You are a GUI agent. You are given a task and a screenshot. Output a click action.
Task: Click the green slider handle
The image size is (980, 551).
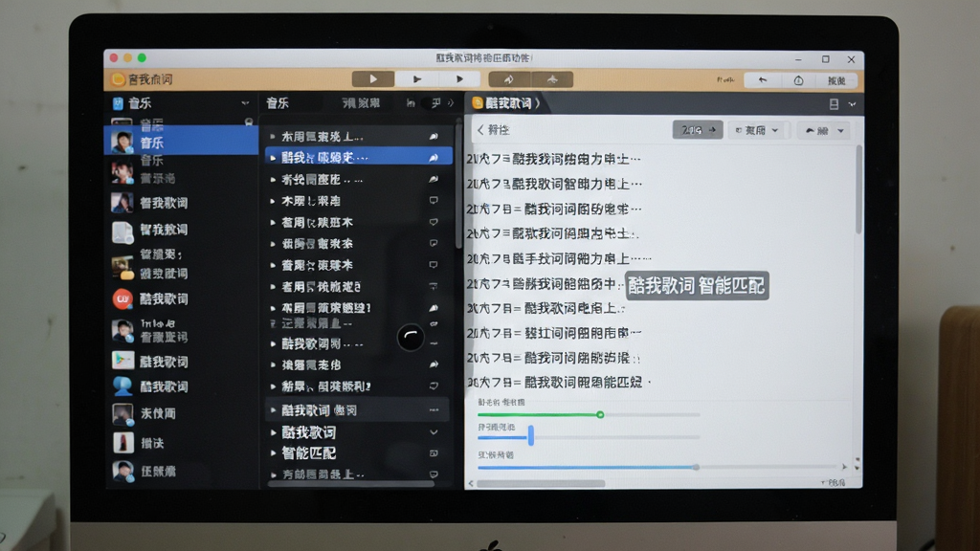(600, 415)
